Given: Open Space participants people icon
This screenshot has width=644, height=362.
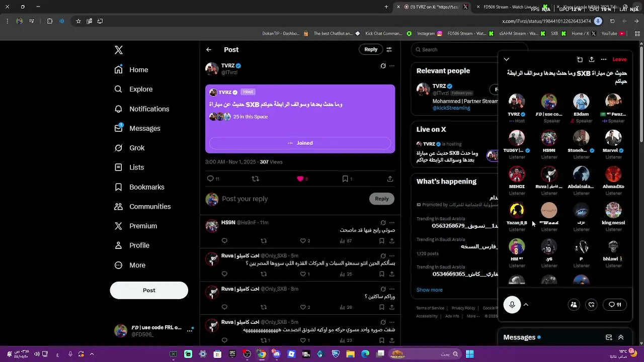Looking at the screenshot, I should [574, 305].
